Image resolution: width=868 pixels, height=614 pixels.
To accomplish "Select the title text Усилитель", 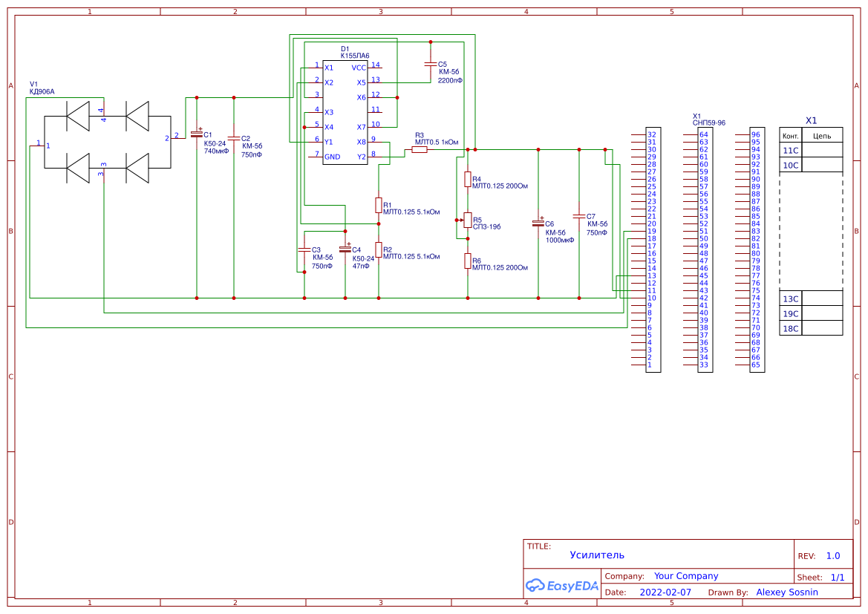I will (597, 555).
